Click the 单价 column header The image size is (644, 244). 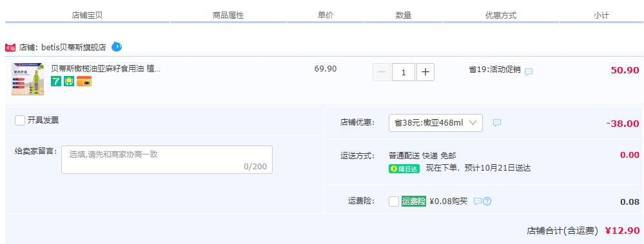(x=326, y=15)
